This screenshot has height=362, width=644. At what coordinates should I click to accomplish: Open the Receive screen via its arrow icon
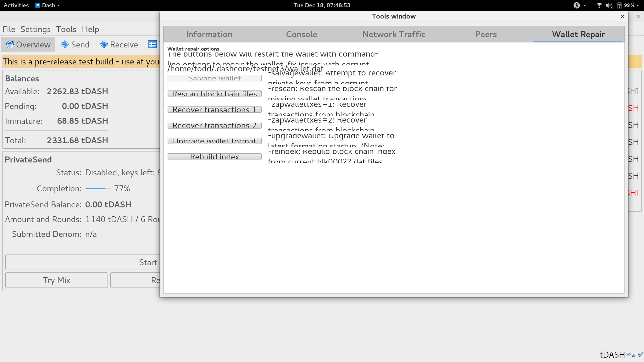point(104,44)
